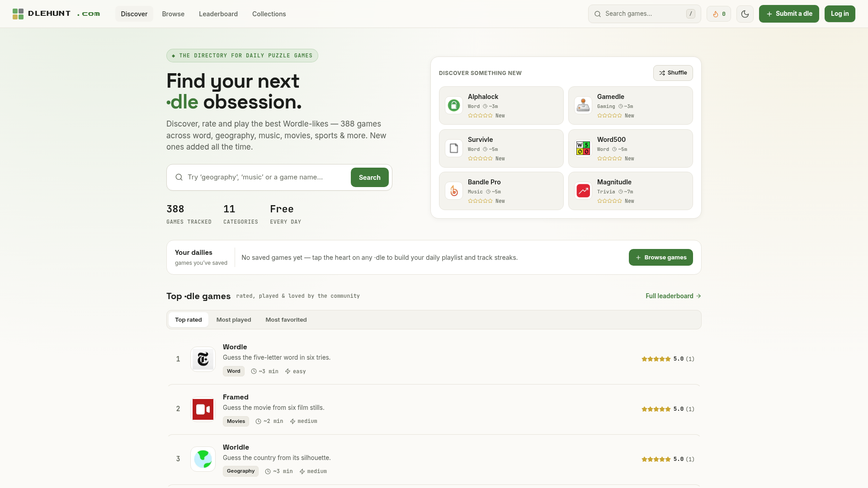
Task: Click 'Guess the movie from six film stills.'
Action: (274, 408)
